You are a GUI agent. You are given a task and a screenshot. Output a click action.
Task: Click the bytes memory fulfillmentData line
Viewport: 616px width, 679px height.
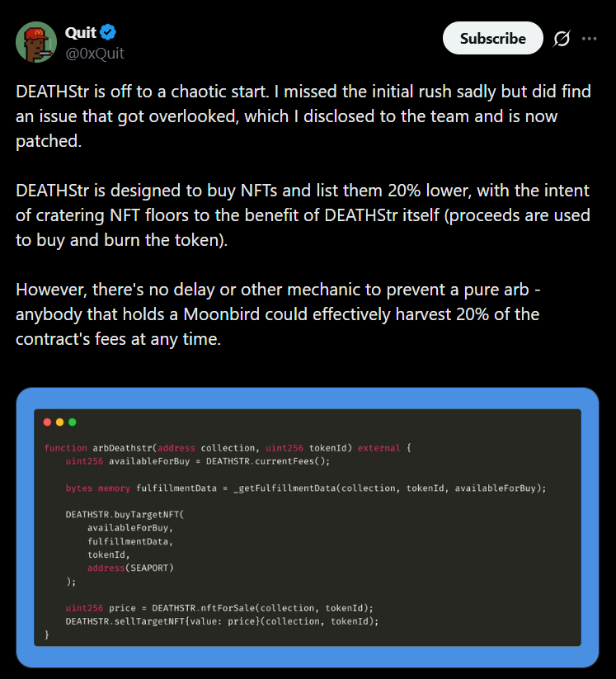pos(305,488)
